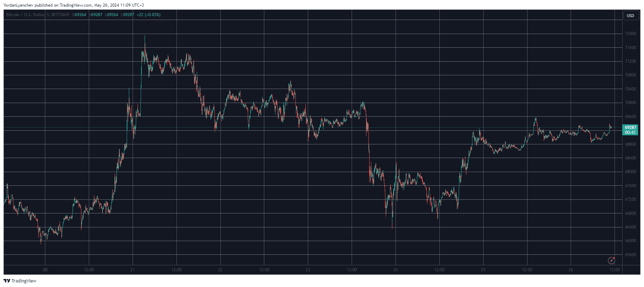
Task: Open the USD currency selector
Action: pyautogui.click(x=631, y=15)
